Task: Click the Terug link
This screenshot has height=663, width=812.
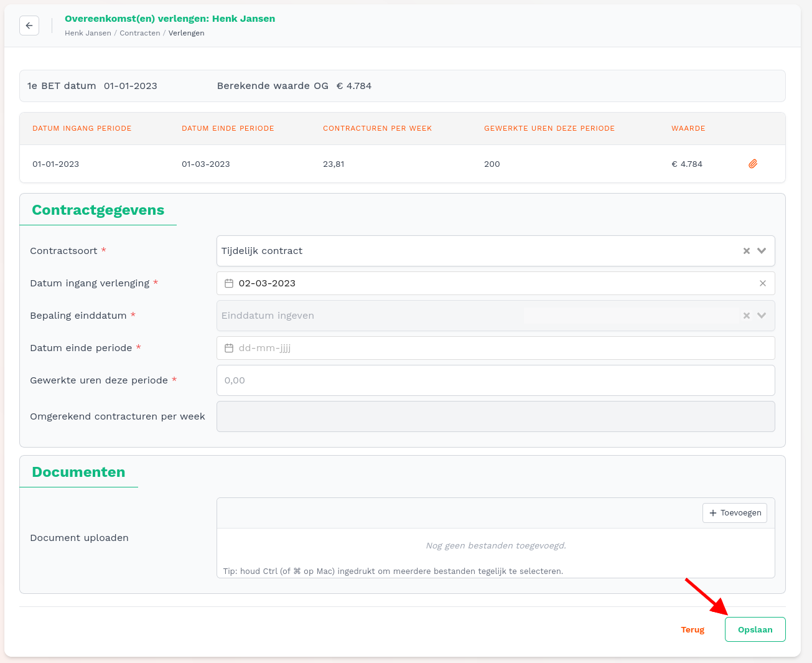Action: tap(693, 629)
